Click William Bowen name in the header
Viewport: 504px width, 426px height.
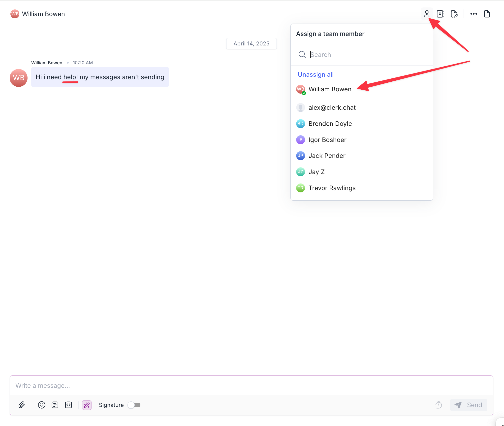click(x=43, y=14)
